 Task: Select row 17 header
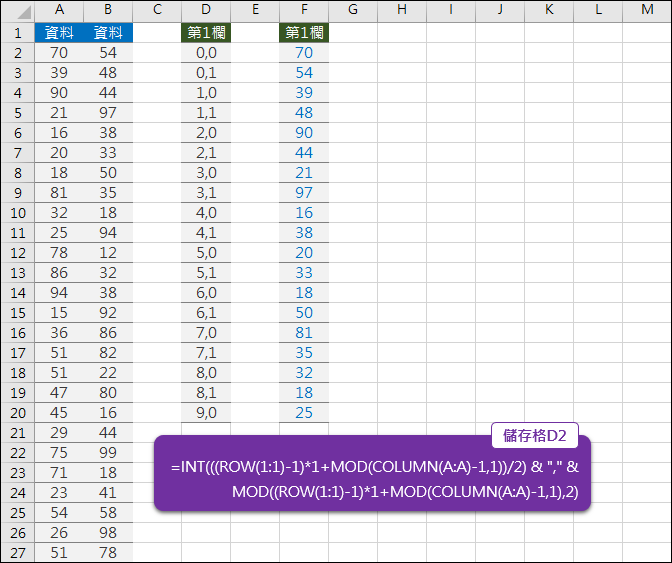(18, 353)
